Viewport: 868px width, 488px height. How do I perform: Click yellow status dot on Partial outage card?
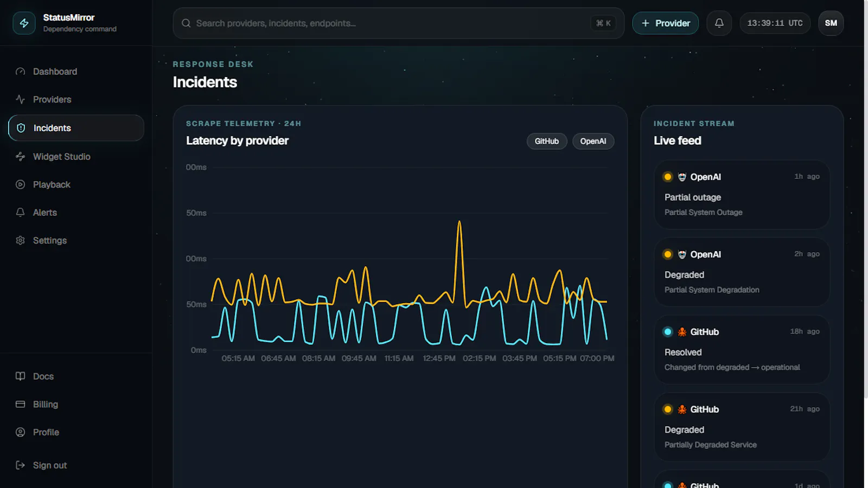click(x=668, y=177)
